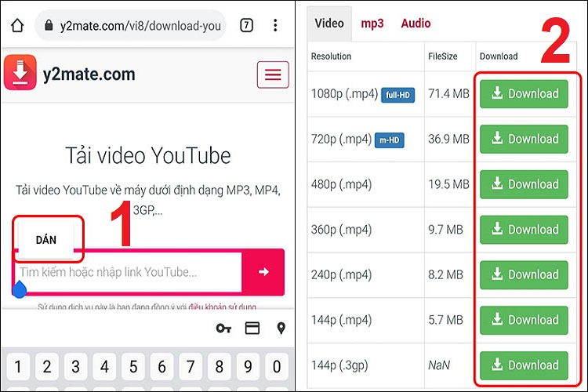Select the 19.5 MB file size cell
The width and height of the screenshot is (588, 392).
[x=448, y=184]
